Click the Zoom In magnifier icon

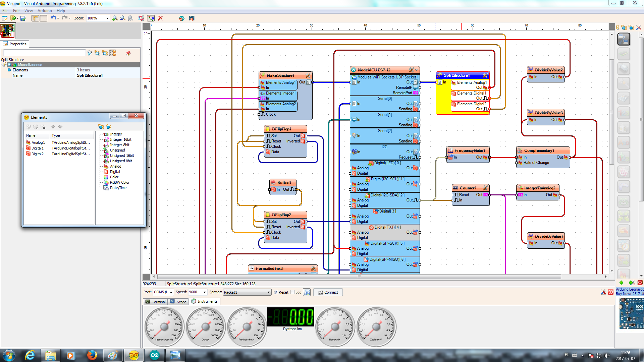pos(115,18)
